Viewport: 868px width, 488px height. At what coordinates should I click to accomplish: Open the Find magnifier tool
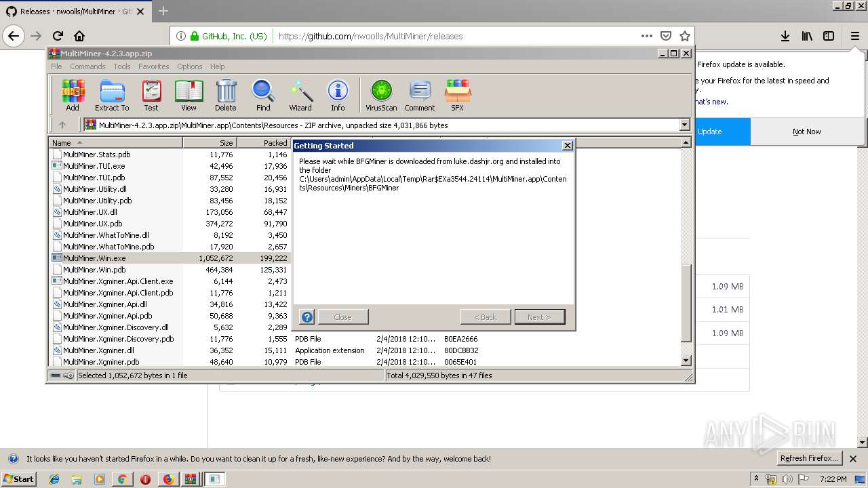point(263,95)
